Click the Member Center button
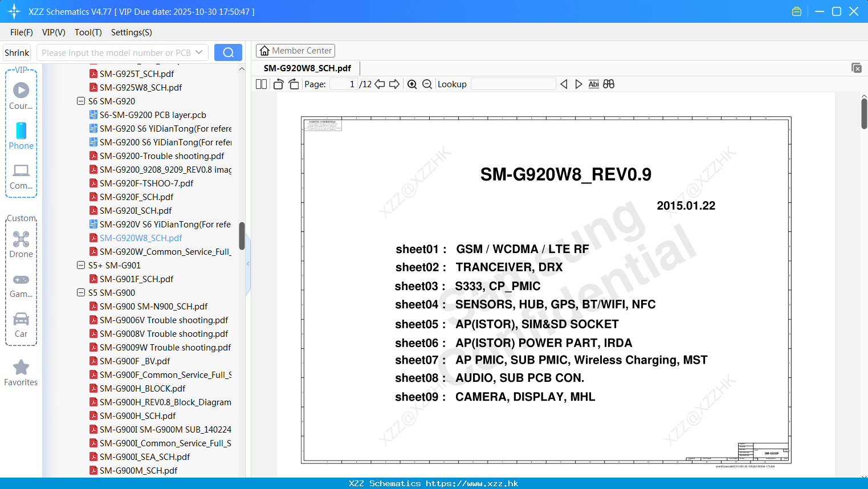Screen dimensions: 868x489 295,51
